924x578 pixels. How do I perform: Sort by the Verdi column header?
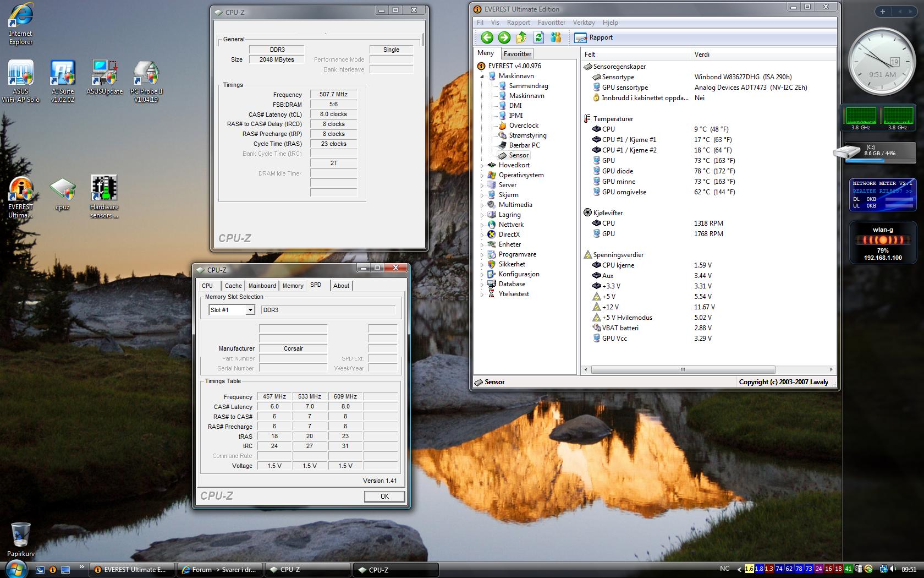coord(763,54)
